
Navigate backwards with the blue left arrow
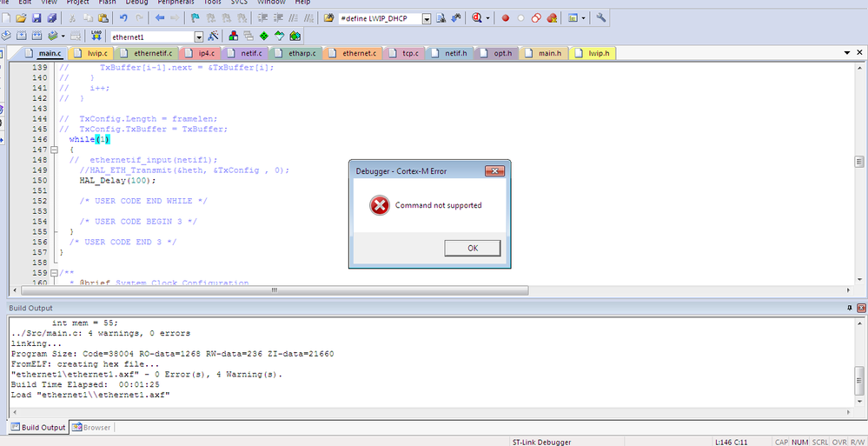160,17
